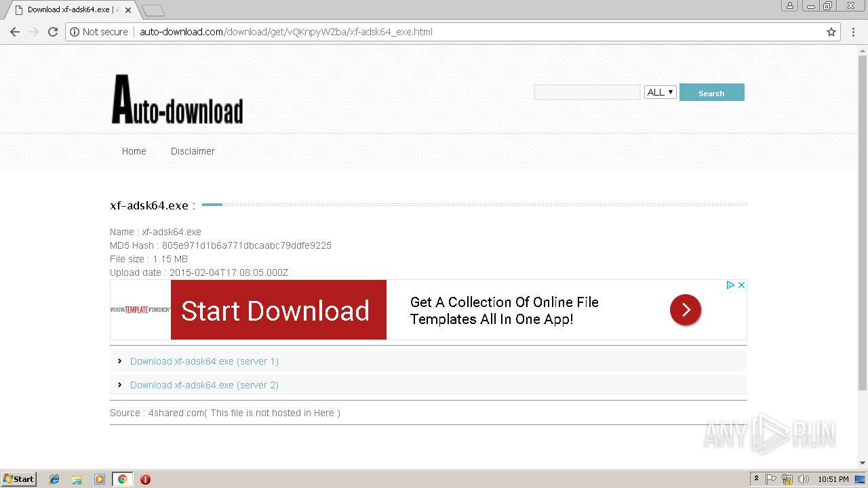Click the MD5 Hash value text
This screenshot has width=868, height=488.
247,245
